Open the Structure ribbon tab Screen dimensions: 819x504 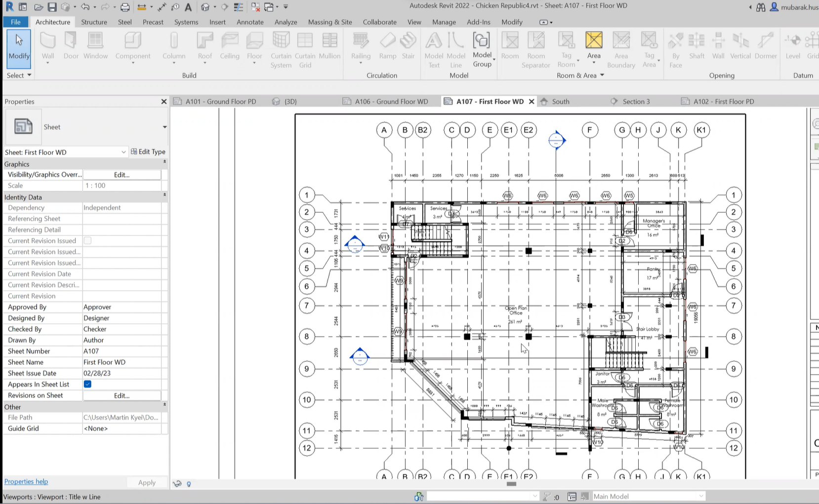point(94,22)
